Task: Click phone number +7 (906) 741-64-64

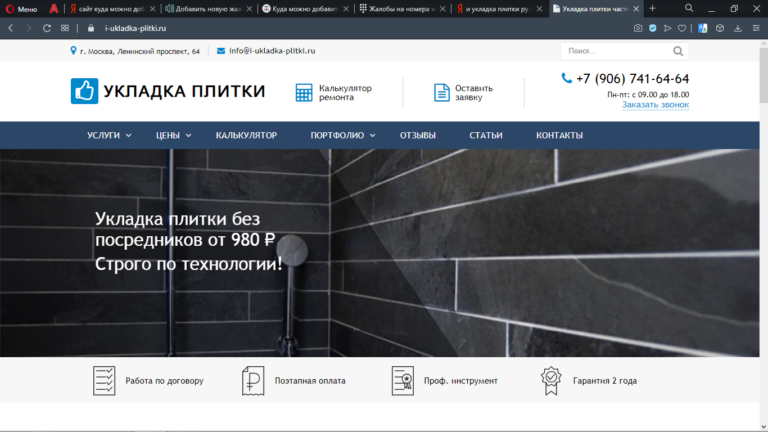Action: pos(632,78)
